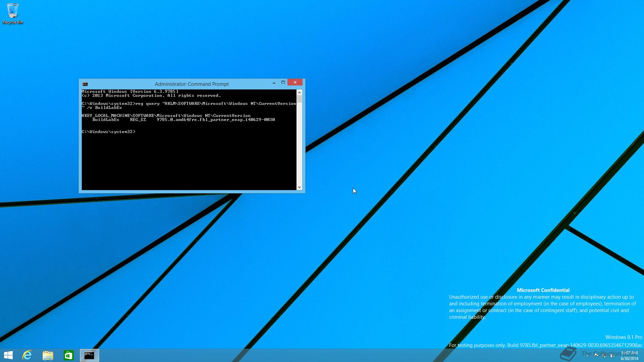Click the 'C:\Windows\system32>' empty prompt line
This screenshot has width=644, height=362.
pyautogui.click(x=108, y=132)
